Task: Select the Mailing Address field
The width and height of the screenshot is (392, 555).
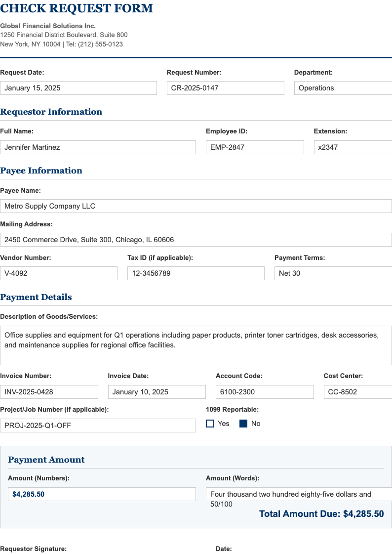Action: pos(196,239)
